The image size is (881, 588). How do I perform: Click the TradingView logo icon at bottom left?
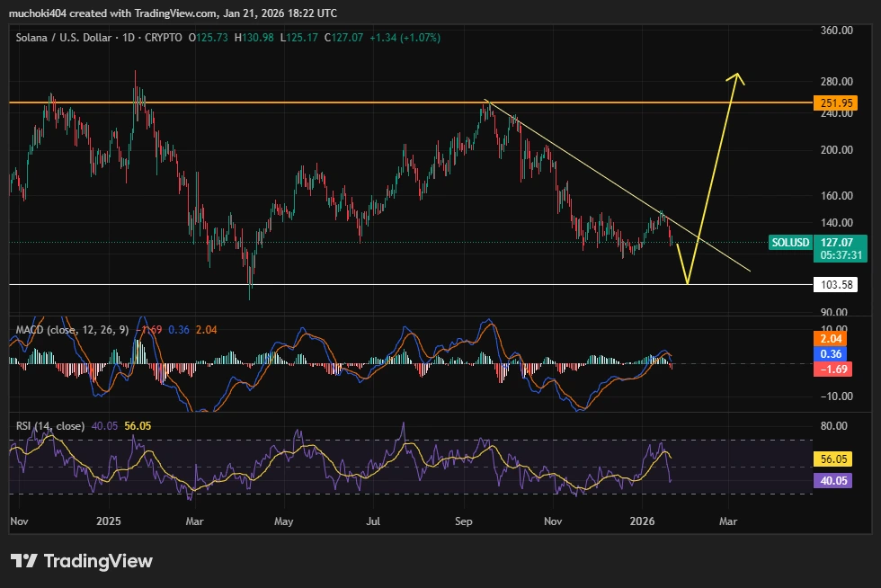(x=24, y=561)
